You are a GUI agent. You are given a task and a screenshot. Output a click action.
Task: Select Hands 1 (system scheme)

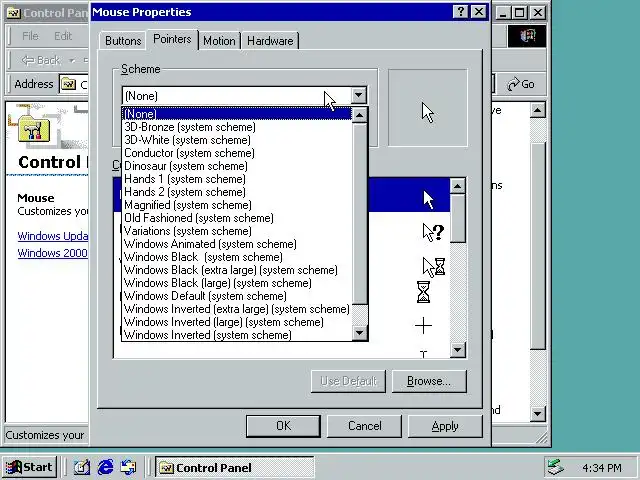237,179
